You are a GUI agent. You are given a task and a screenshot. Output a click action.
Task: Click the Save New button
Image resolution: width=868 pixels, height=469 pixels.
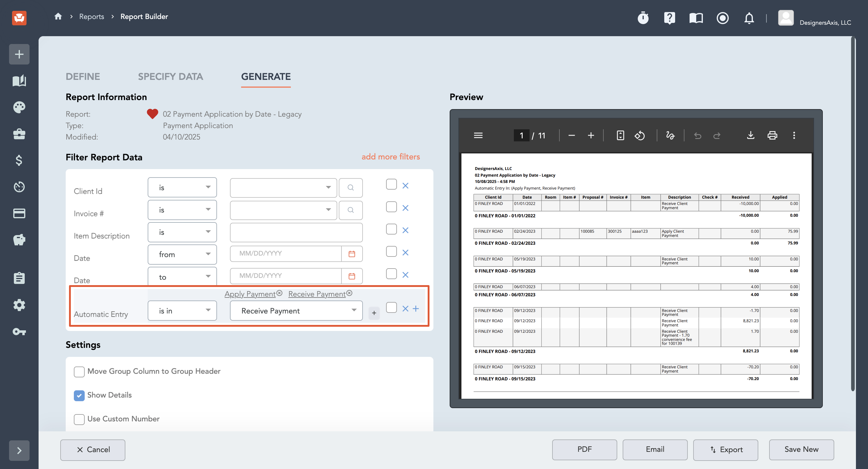tap(801, 449)
